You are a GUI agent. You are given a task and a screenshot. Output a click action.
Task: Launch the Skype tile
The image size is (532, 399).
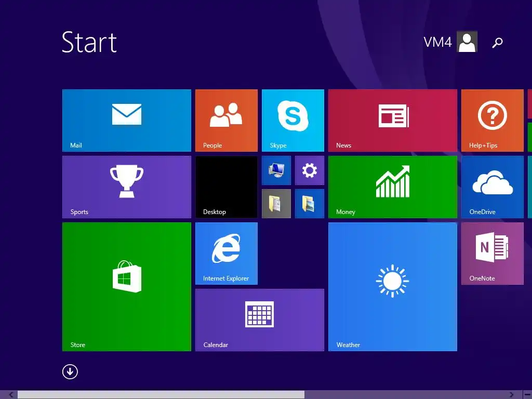pos(293,121)
